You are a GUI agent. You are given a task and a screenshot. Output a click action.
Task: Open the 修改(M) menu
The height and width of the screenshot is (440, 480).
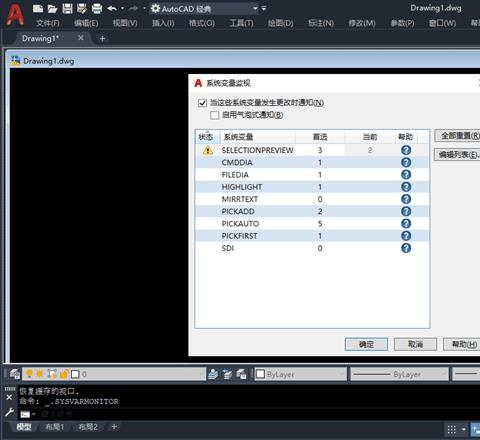pyautogui.click(x=362, y=23)
